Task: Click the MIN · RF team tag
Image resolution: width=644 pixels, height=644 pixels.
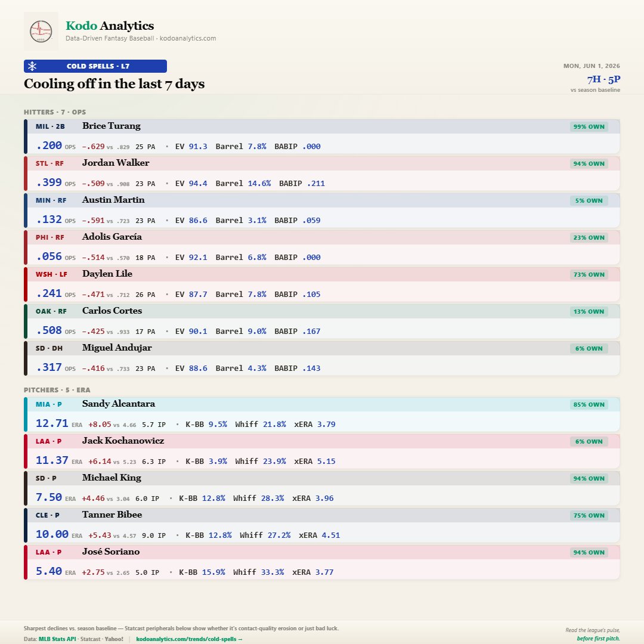Action: [x=51, y=200]
